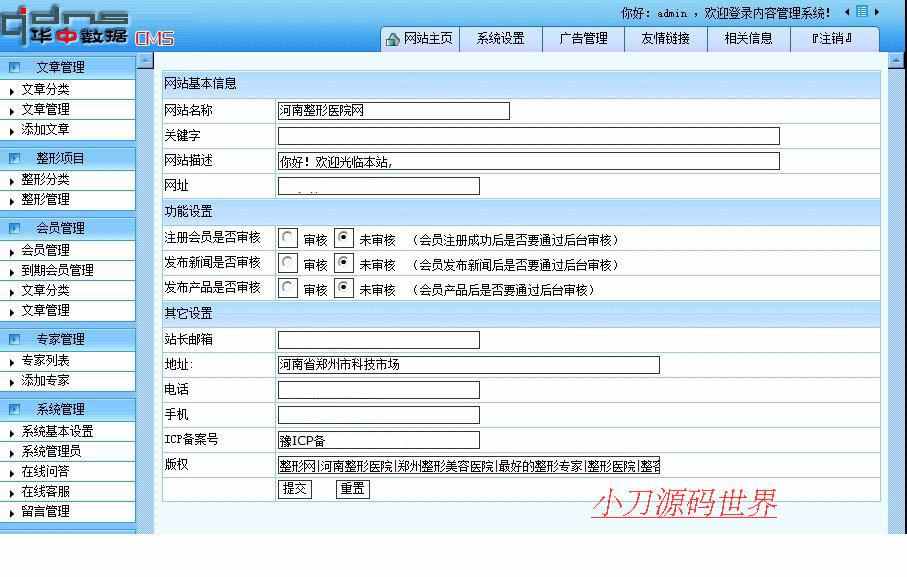Click the ICP备案号 input field
This screenshot has height=577, width=907.
click(379, 441)
